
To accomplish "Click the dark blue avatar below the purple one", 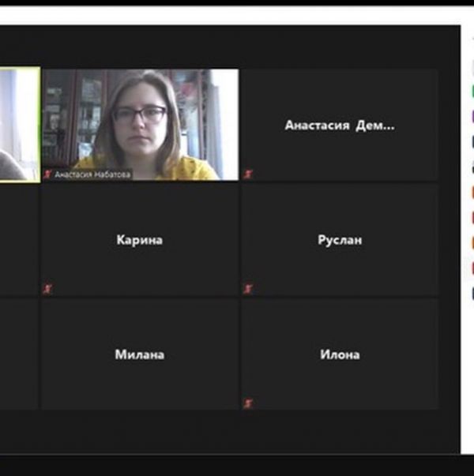I will click(x=472, y=142).
